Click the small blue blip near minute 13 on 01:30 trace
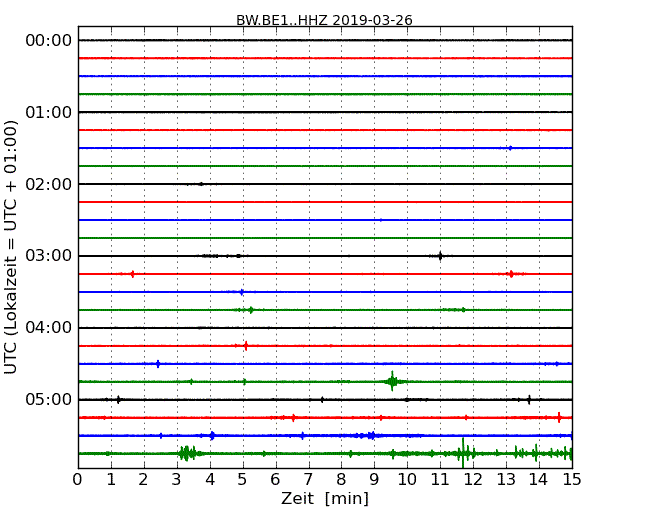 [x=510, y=148]
